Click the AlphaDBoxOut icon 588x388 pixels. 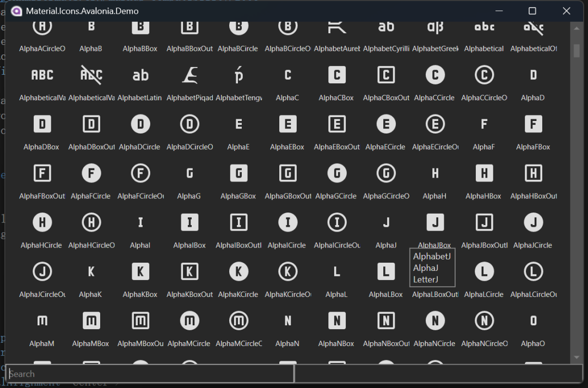[x=91, y=124]
